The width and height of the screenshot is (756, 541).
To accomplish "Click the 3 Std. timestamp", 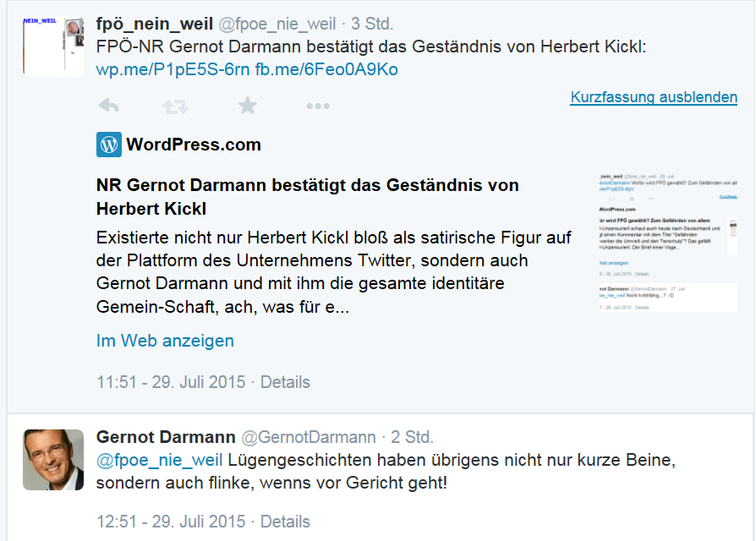I will click(x=372, y=24).
